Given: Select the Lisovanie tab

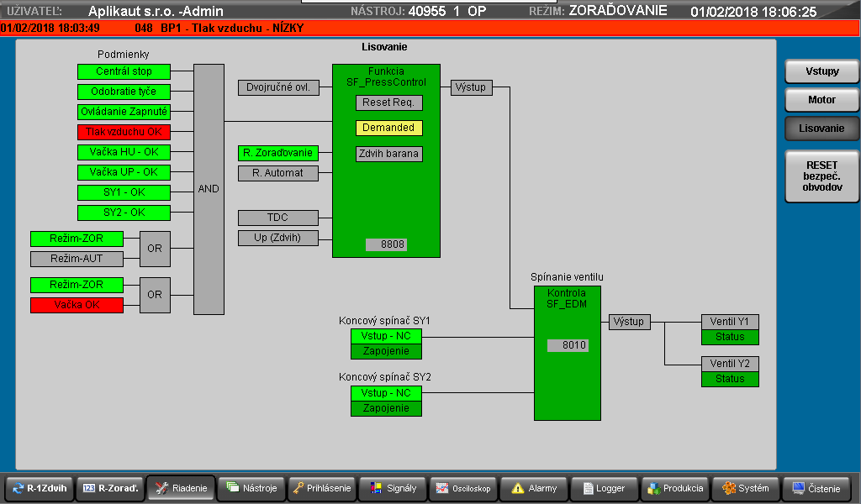Looking at the screenshot, I should pos(822,129).
